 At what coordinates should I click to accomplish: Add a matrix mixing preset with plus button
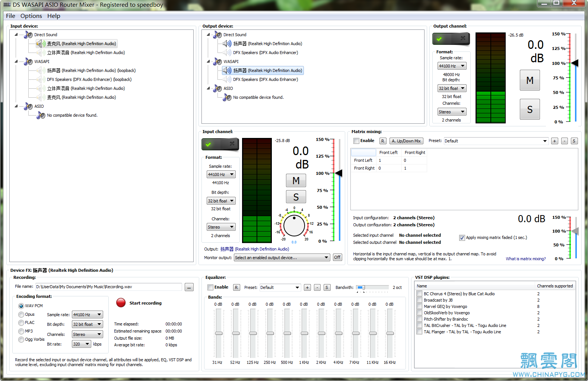click(x=554, y=141)
